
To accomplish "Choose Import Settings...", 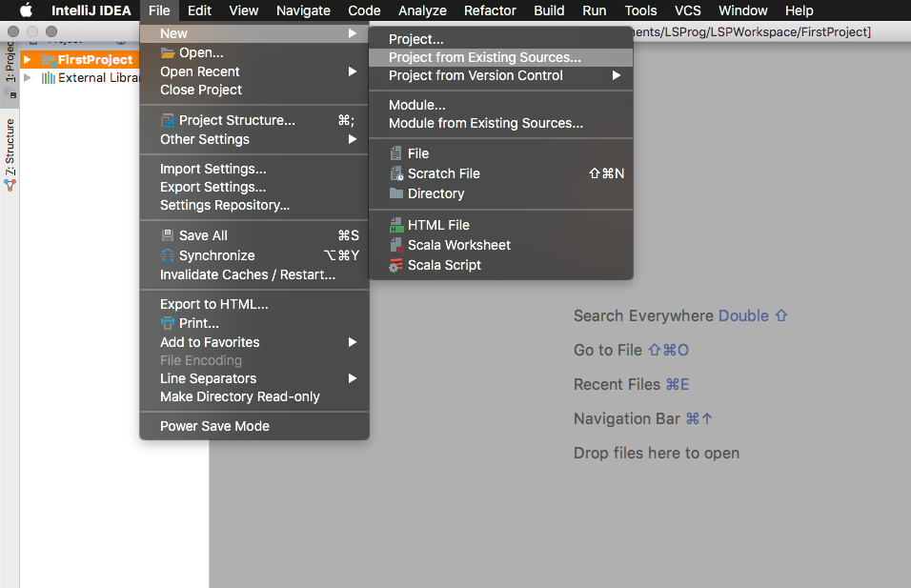I will 254,169.
